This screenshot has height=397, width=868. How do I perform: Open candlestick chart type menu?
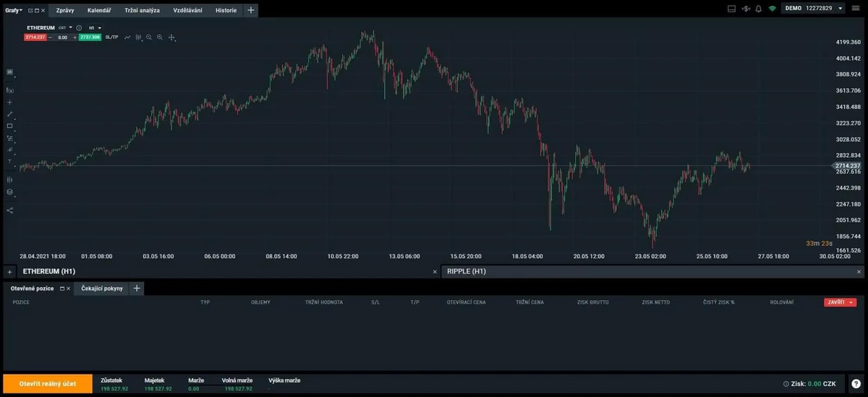coord(138,38)
